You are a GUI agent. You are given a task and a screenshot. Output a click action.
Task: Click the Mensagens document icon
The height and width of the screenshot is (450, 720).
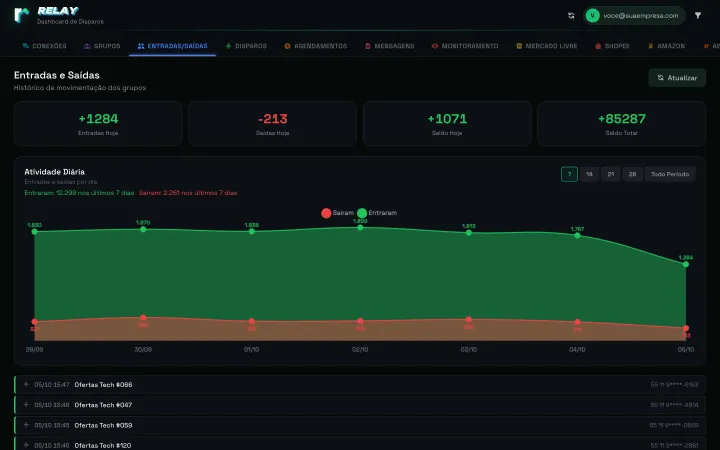pyautogui.click(x=368, y=46)
